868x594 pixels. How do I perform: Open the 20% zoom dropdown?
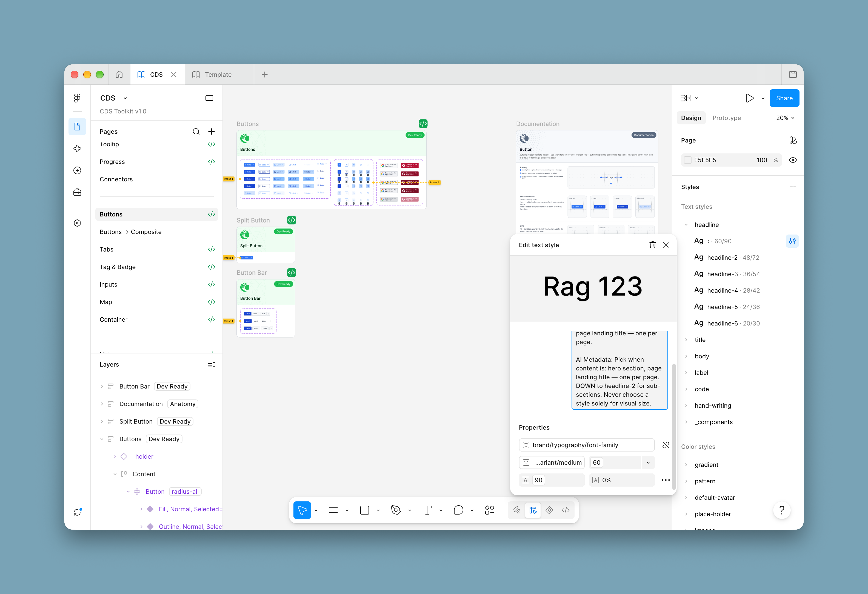(x=785, y=118)
